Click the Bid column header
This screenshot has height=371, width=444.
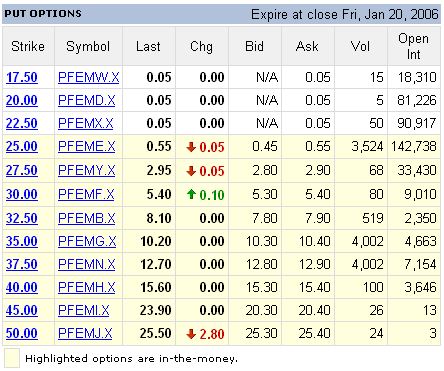tap(254, 46)
